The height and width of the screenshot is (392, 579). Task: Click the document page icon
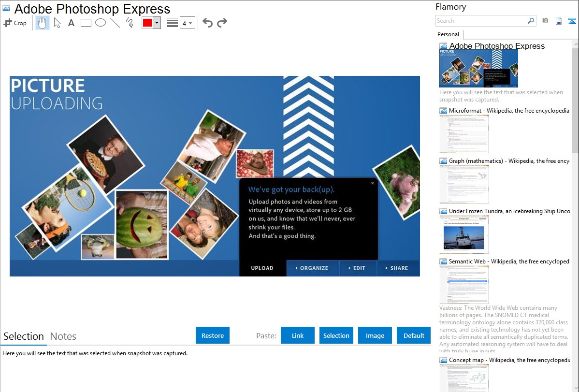[559, 21]
